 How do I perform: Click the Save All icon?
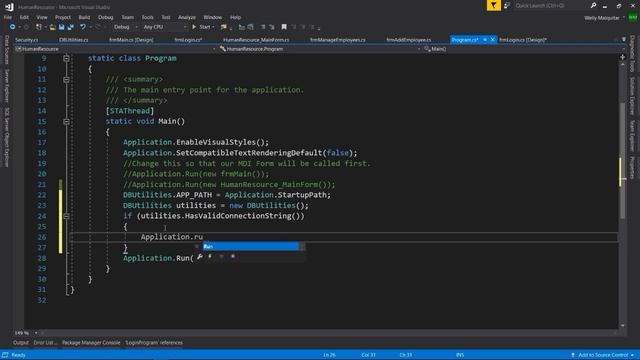(71, 27)
